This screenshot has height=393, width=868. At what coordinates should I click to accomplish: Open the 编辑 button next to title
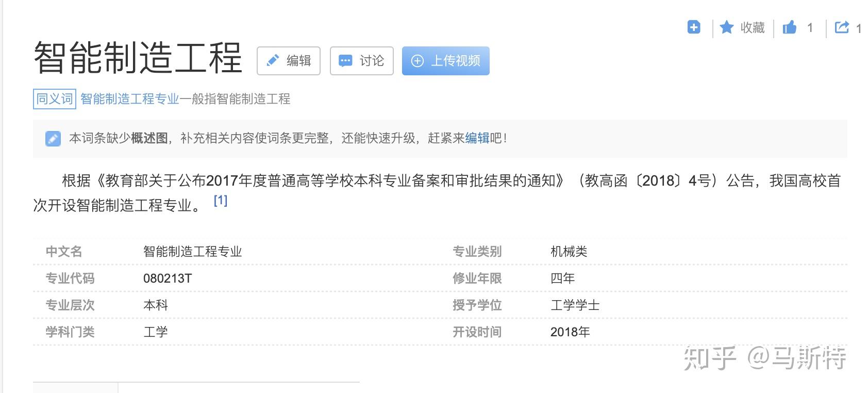click(x=289, y=61)
